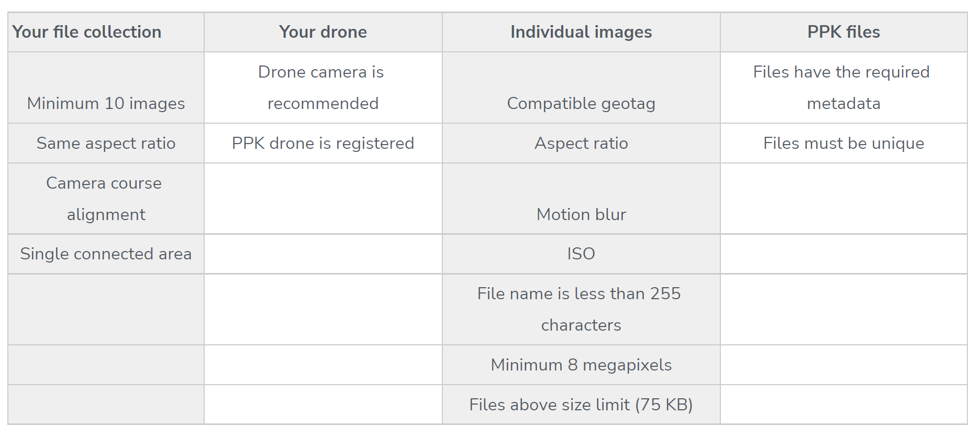The height and width of the screenshot is (436, 980).
Task: Click the 'Individual images' column header
Action: point(581,32)
